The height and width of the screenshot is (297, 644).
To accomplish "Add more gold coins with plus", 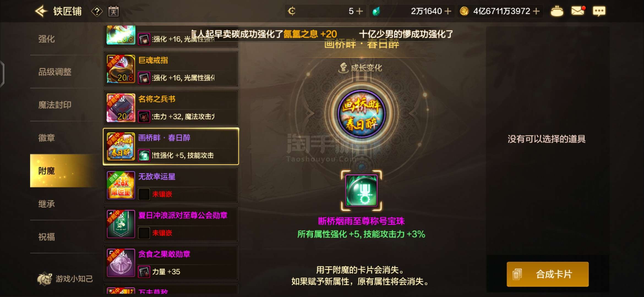I will pos(536,11).
